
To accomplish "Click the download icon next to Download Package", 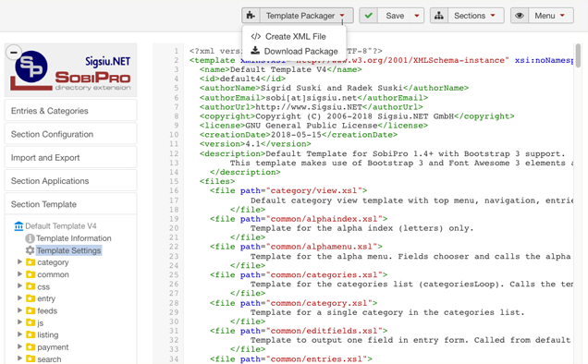I will click(x=255, y=51).
